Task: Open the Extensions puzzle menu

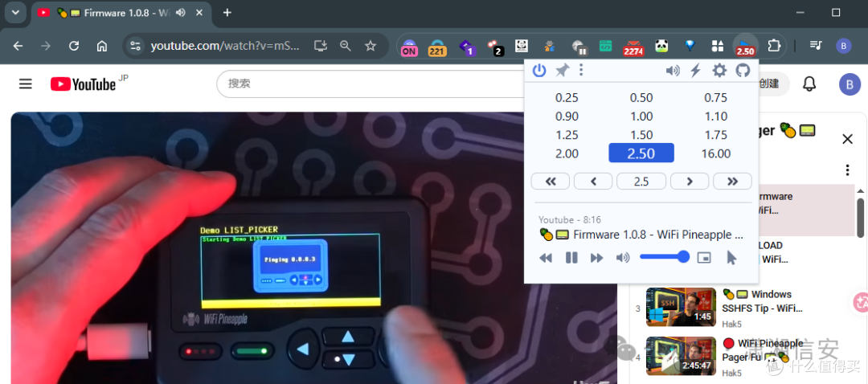Action: 774,46
